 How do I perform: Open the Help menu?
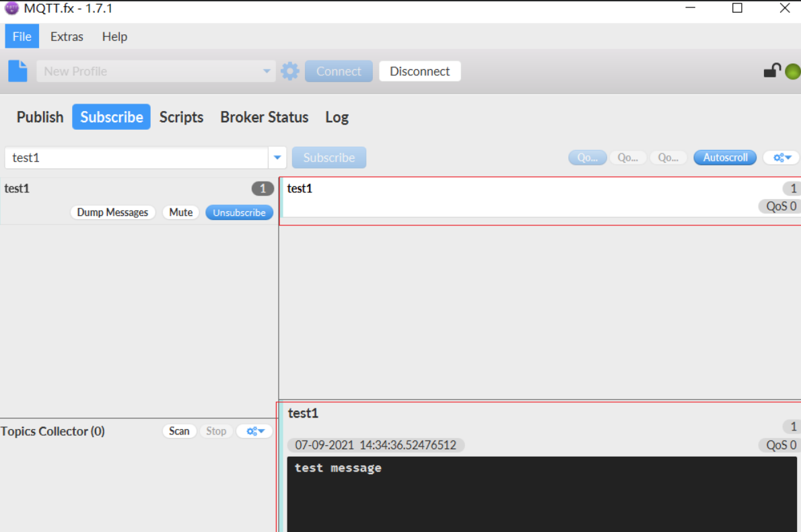[114, 37]
